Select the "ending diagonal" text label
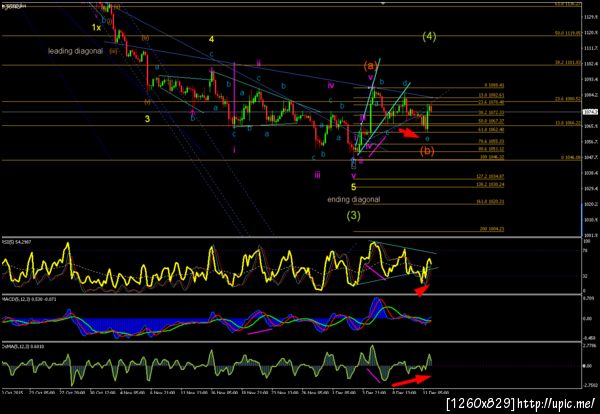Screen dimensions: 600x414 (354, 200)
